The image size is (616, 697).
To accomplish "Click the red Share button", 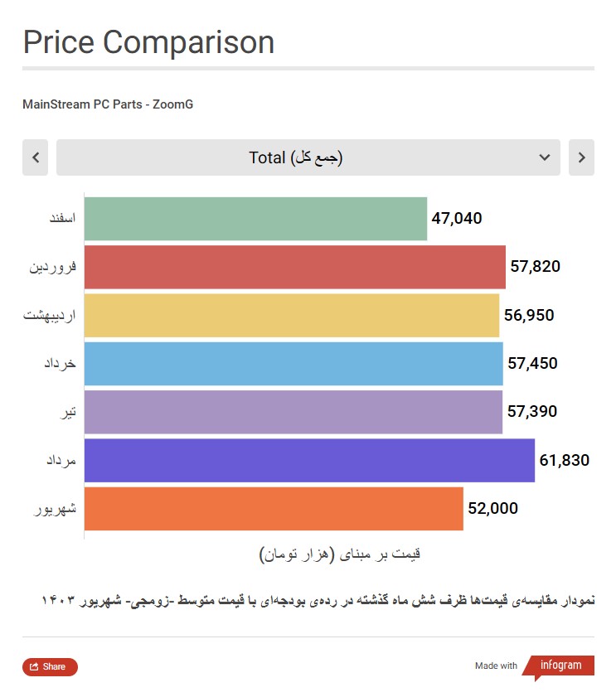I will [x=51, y=667].
